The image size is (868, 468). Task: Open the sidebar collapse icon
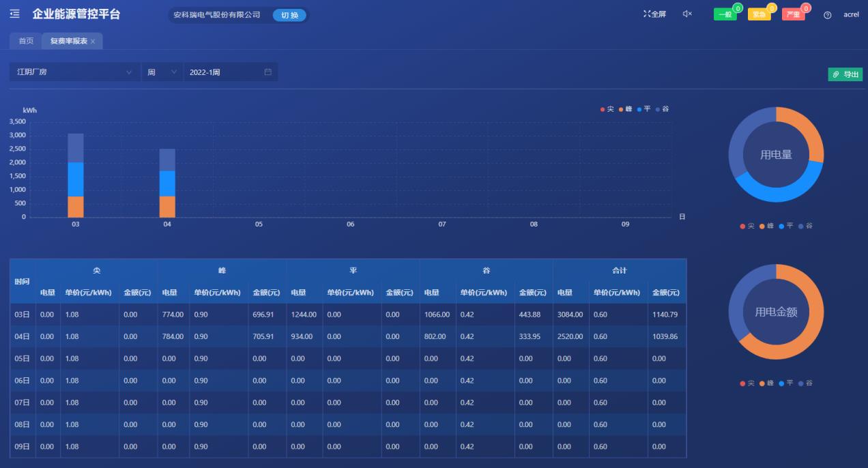(14, 14)
